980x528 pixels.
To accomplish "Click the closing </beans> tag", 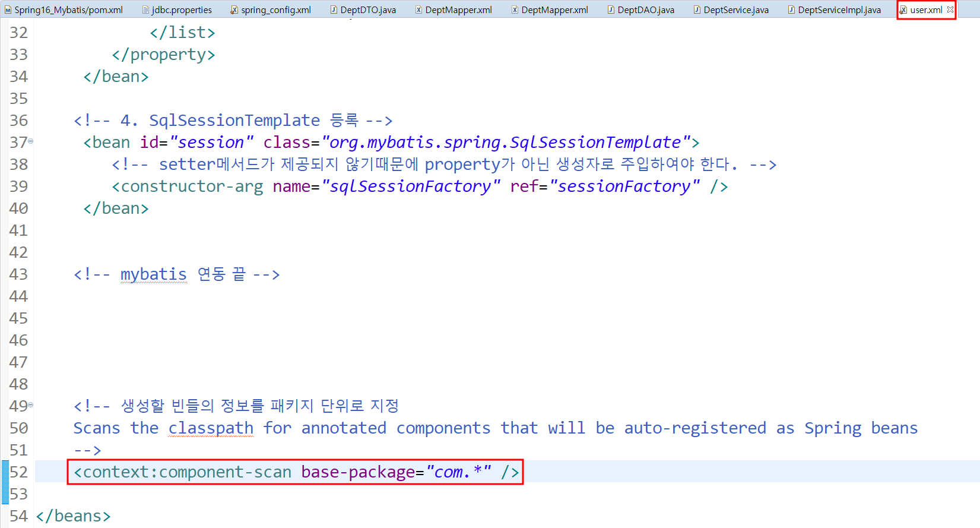I will tap(73, 516).
